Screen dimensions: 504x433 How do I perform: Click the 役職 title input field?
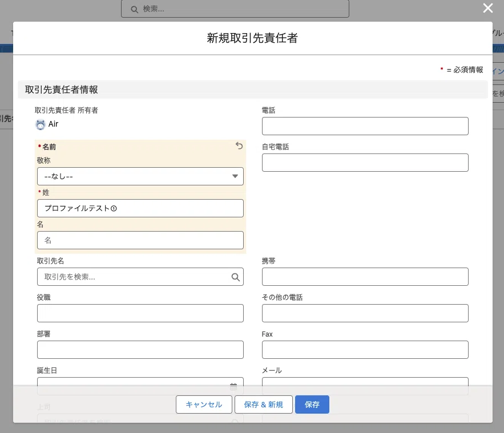coord(140,313)
